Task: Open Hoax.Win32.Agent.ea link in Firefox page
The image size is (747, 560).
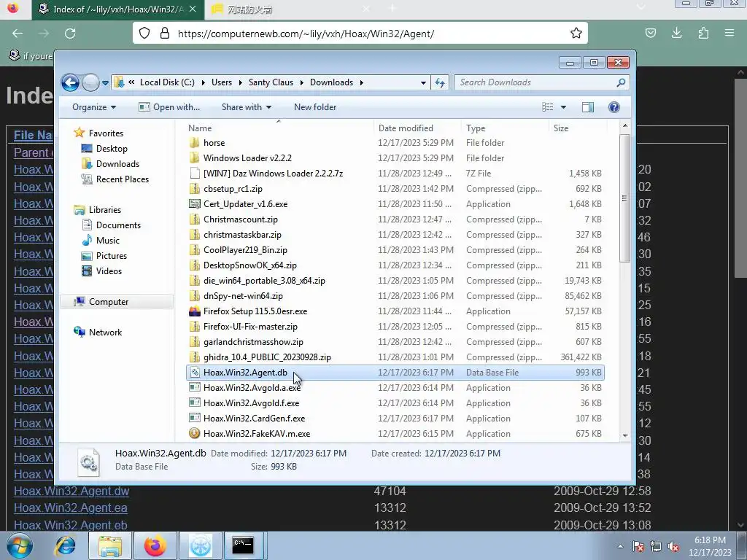Action: click(x=71, y=507)
